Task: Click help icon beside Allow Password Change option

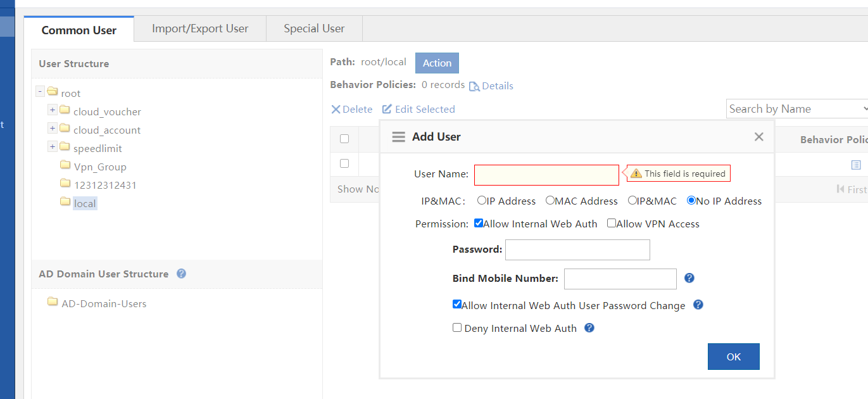Action: point(698,305)
